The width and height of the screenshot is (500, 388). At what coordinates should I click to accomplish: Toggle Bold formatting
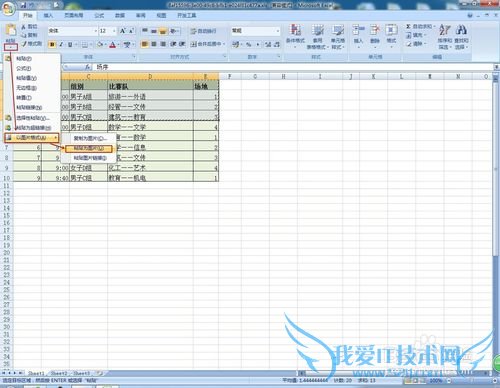[52, 44]
